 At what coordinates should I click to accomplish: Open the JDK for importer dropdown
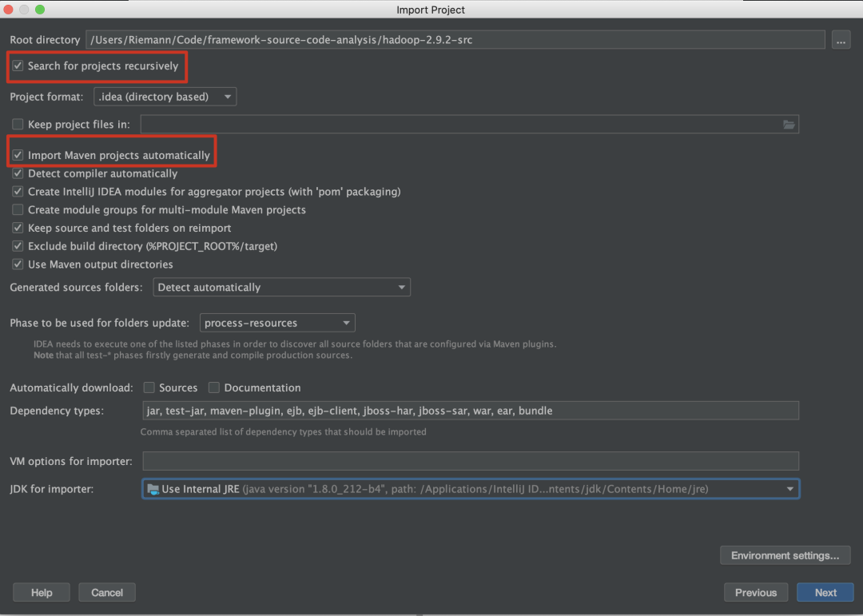471,489
